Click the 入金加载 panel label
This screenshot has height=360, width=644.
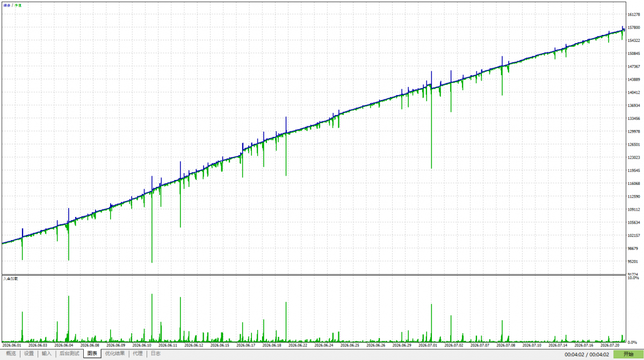(x=11, y=279)
